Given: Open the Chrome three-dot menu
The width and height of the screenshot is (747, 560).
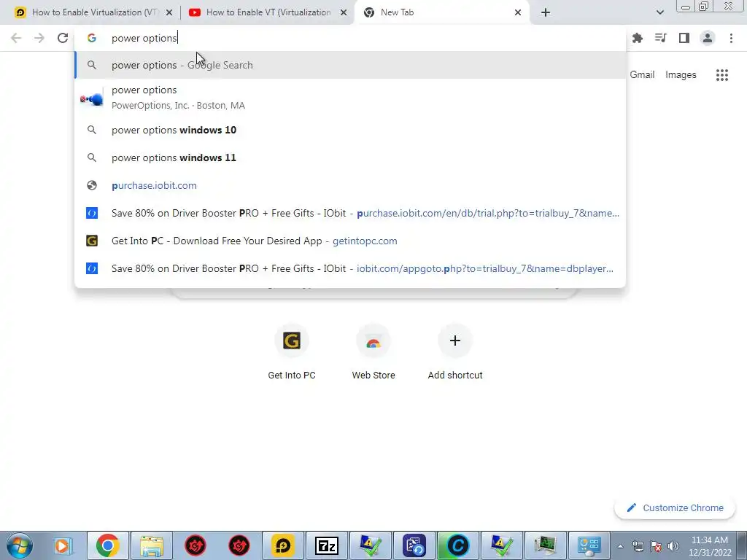Looking at the screenshot, I should (731, 38).
